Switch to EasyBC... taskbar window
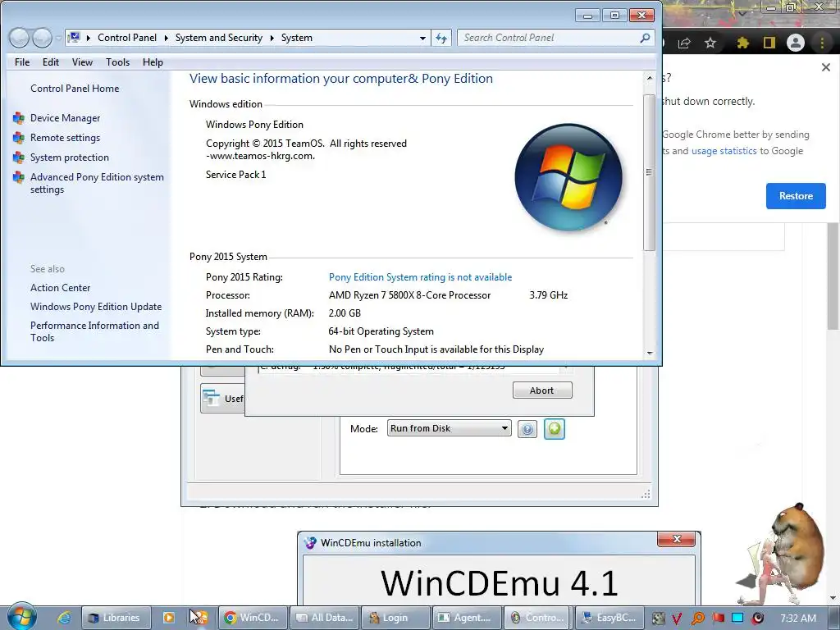Image resolution: width=840 pixels, height=630 pixels. tap(609, 618)
